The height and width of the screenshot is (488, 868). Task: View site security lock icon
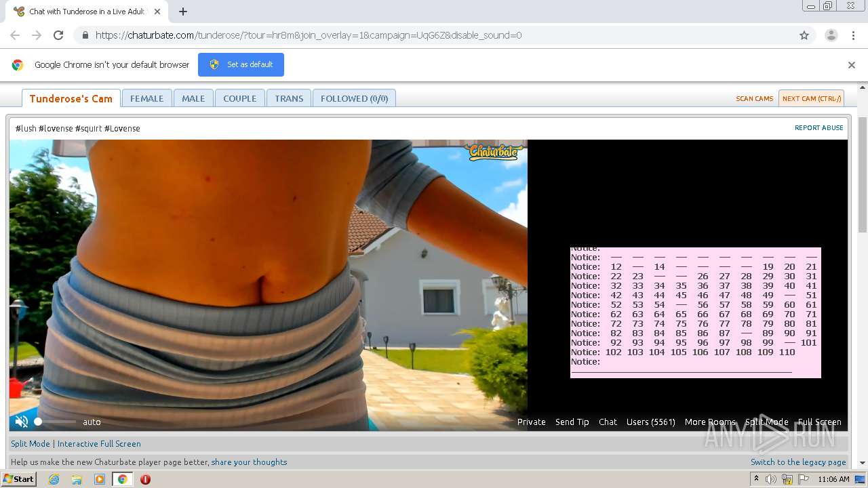point(85,35)
